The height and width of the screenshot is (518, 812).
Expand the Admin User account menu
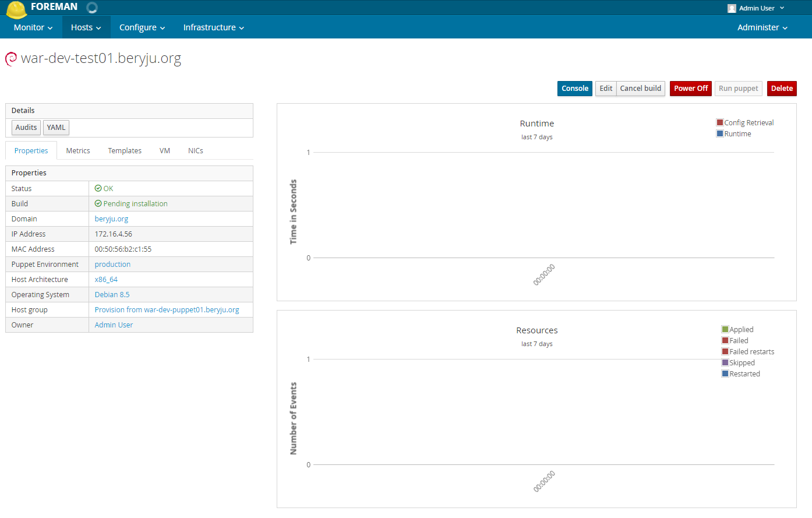[756, 8]
